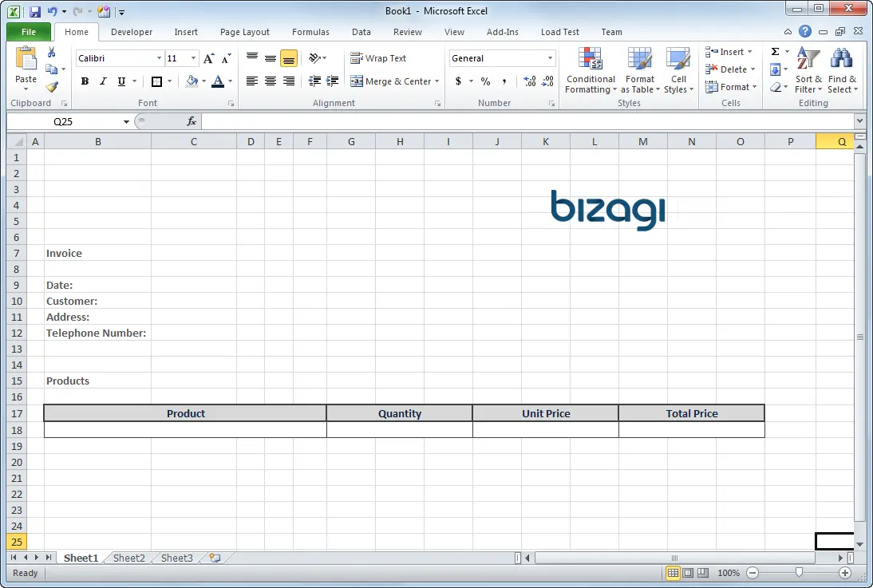The width and height of the screenshot is (873, 588).
Task: Click the Undo arrow icon
Action: click(52, 11)
